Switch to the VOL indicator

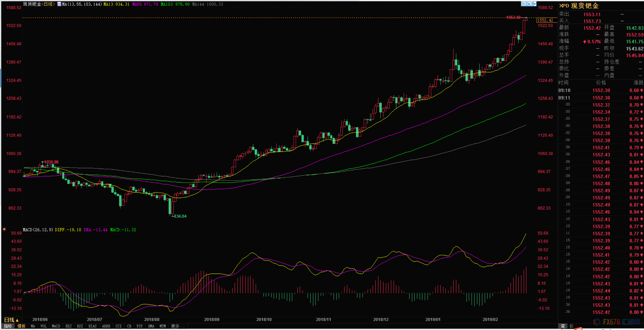44,326
